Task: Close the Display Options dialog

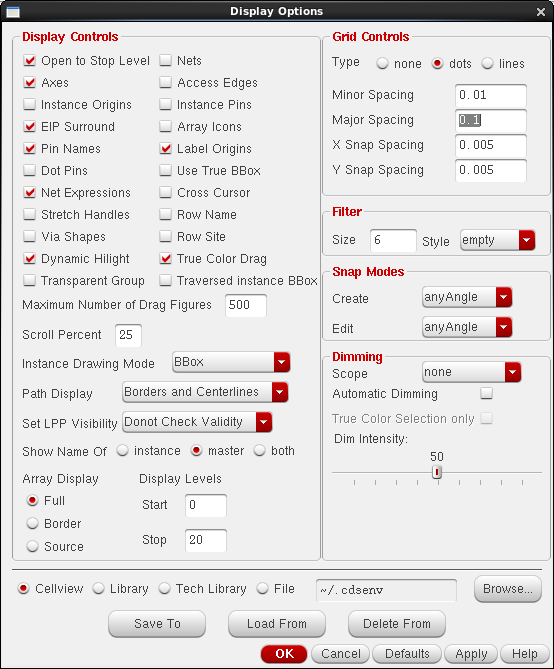Action: pos(541,12)
